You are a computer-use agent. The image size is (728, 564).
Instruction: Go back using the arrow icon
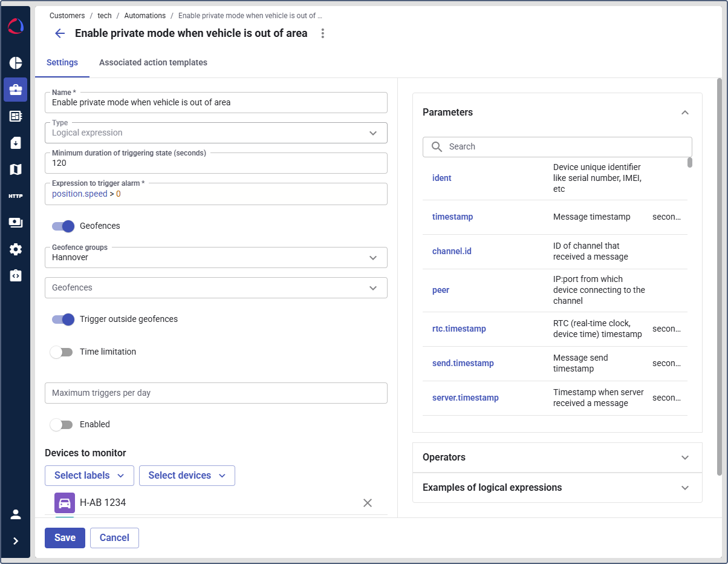[60, 33]
